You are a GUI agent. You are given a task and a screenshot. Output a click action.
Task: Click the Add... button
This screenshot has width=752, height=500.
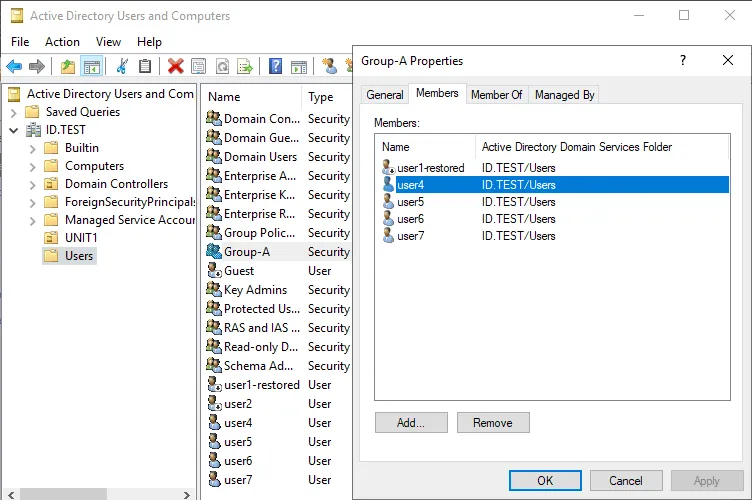pos(410,423)
